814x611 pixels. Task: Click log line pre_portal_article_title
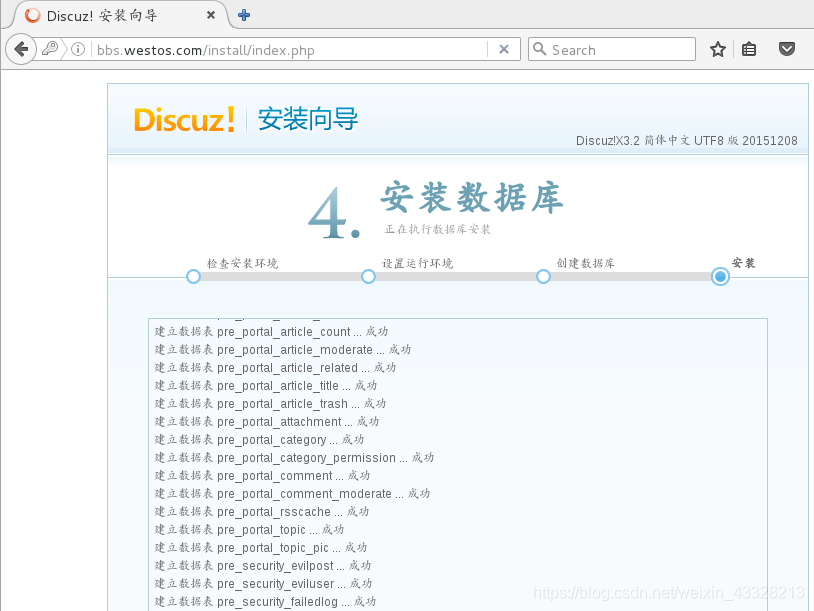(x=266, y=386)
